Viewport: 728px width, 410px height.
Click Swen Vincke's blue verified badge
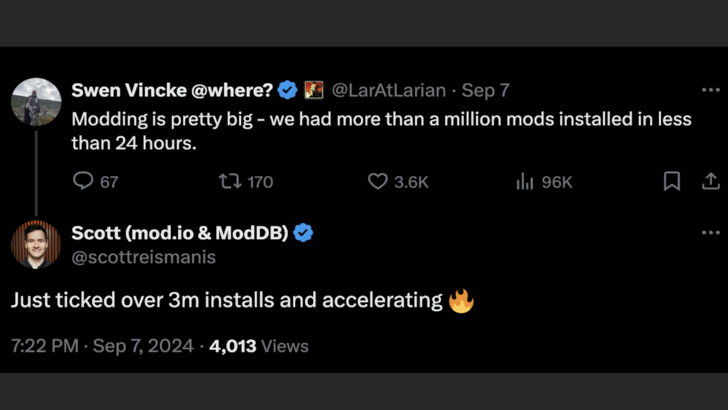point(288,90)
